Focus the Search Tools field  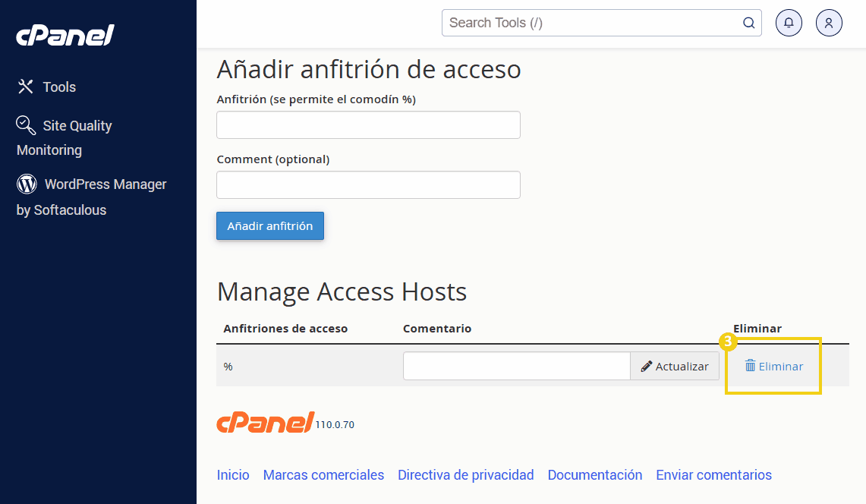coord(592,23)
